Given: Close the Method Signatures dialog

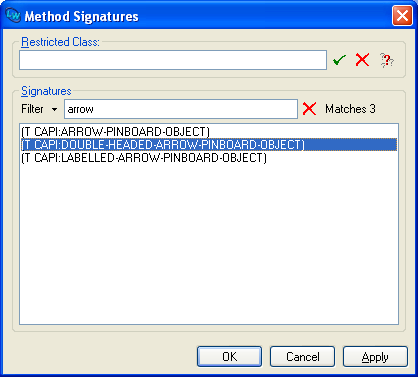Looking at the screenshot, I should 402,15.
